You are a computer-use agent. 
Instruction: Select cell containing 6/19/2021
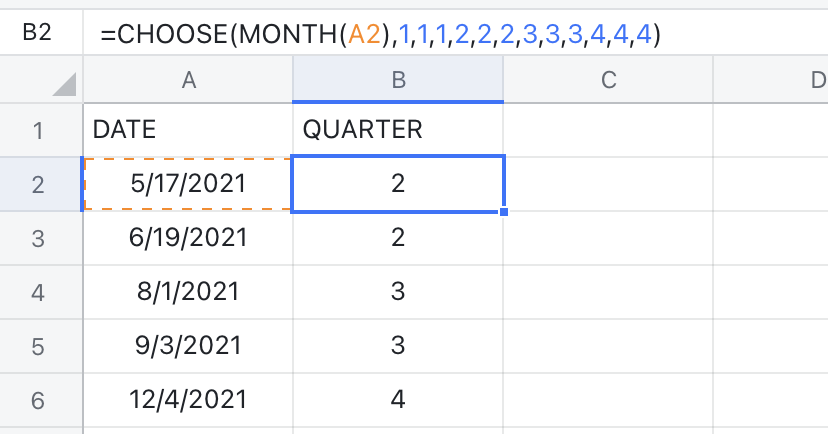(187, 238)
